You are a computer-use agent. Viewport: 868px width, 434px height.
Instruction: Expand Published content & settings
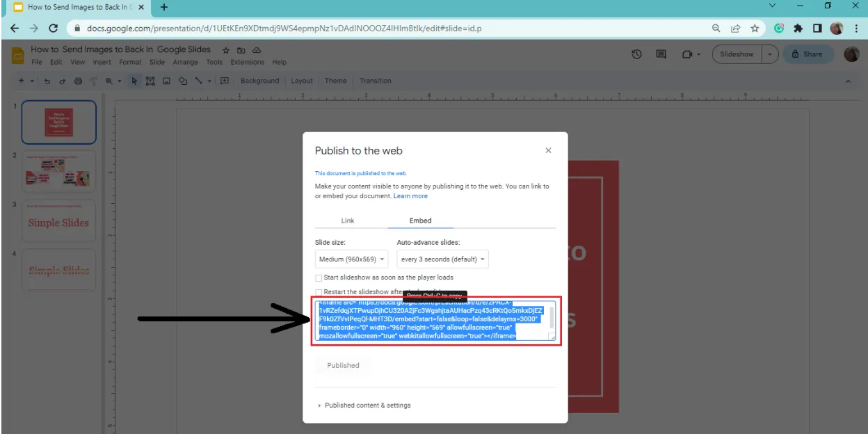click(364, 405)
